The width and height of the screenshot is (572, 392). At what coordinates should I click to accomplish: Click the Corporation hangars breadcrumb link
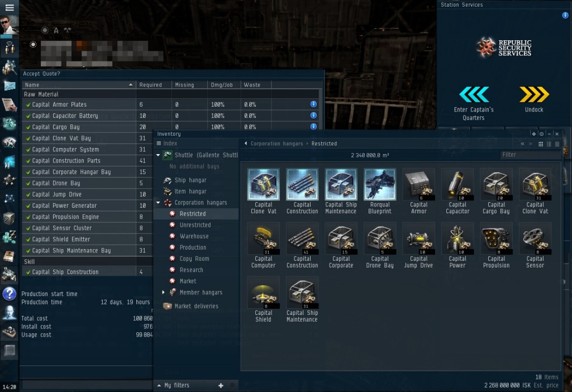pyautogui.click(x=277, y=144)
